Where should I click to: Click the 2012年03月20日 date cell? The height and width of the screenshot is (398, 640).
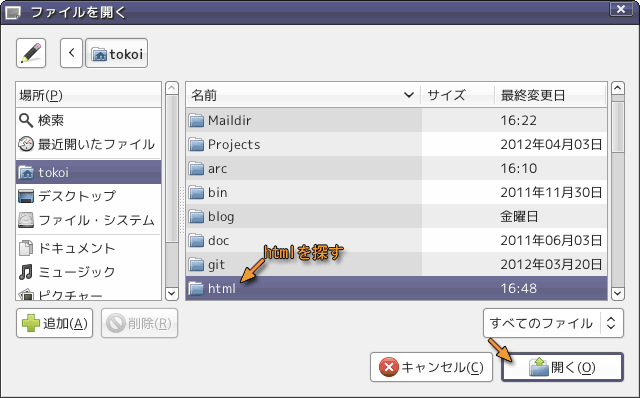551,265
